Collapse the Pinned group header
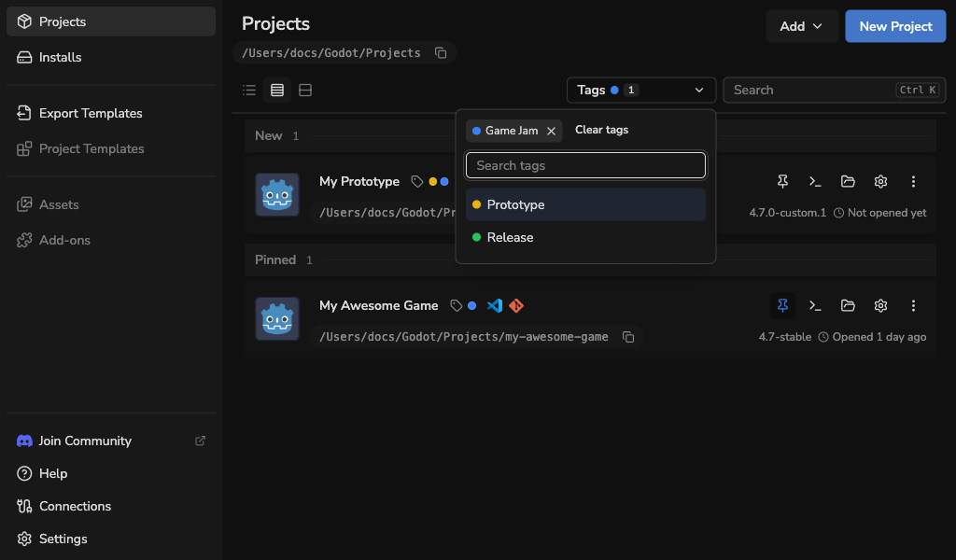This screenshot has height=560, width=956. point(590,259)
